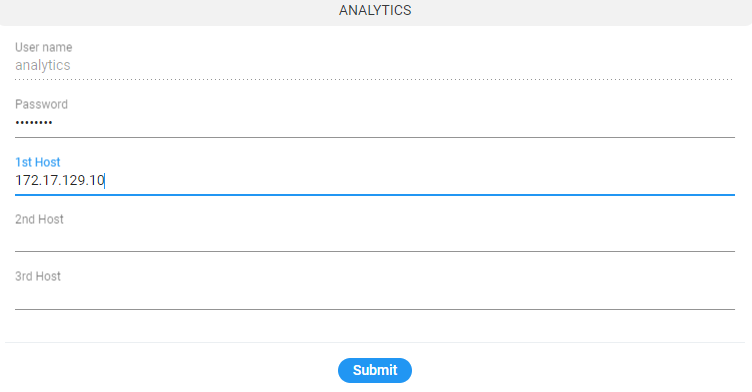Click the dotted line under User name
752x392 pixels.
[375, 79]
